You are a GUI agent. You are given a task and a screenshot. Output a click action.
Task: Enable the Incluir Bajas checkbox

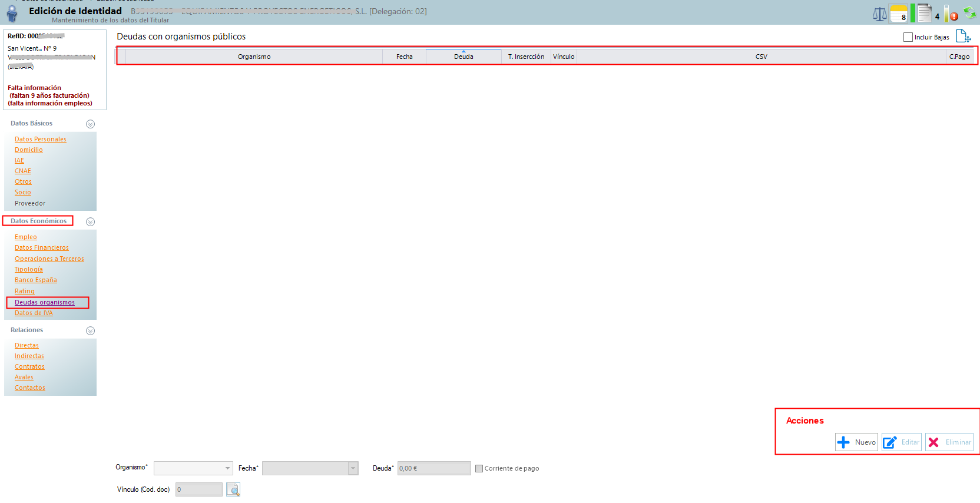[x=908, y=37]
